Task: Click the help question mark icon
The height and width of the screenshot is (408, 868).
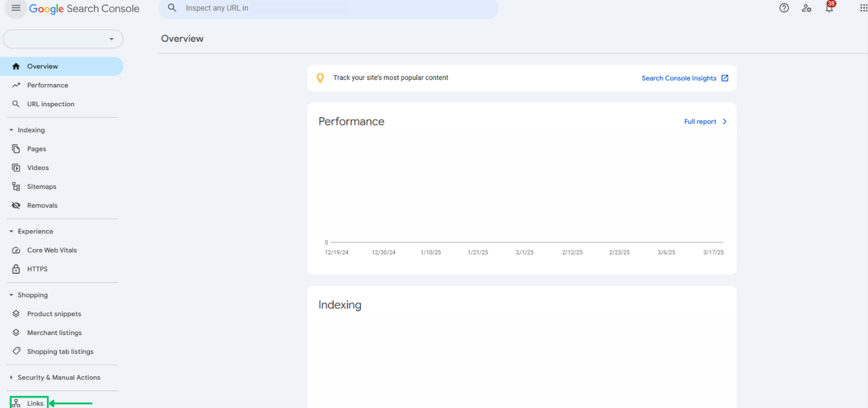Action: click(784, 8)
